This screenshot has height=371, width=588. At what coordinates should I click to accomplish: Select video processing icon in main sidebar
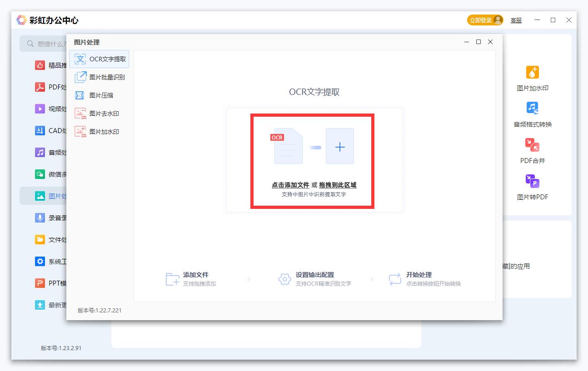(40, 109)
